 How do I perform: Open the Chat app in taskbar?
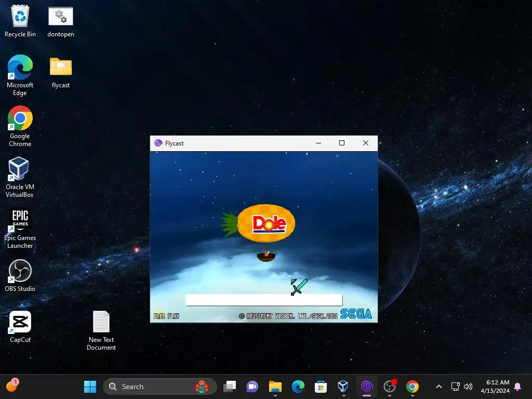pyautogui.click(x=252, y=387)
